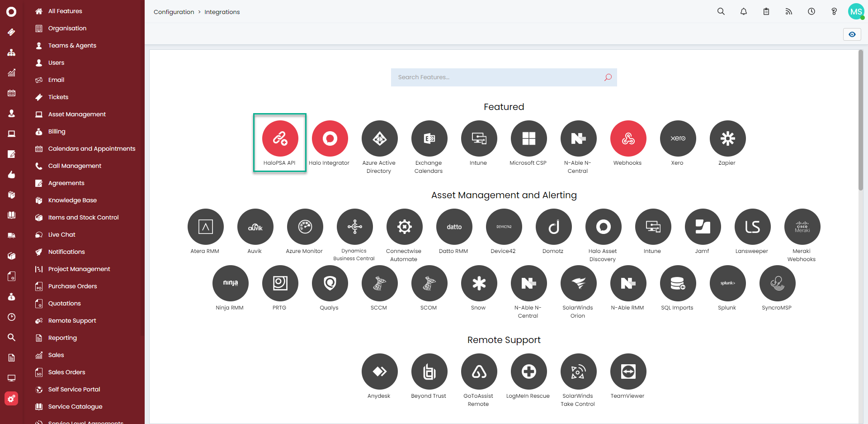This screenshot has height=424, width=868.
Task: Click the Webhooks integration icon
Action: (628, 138)
